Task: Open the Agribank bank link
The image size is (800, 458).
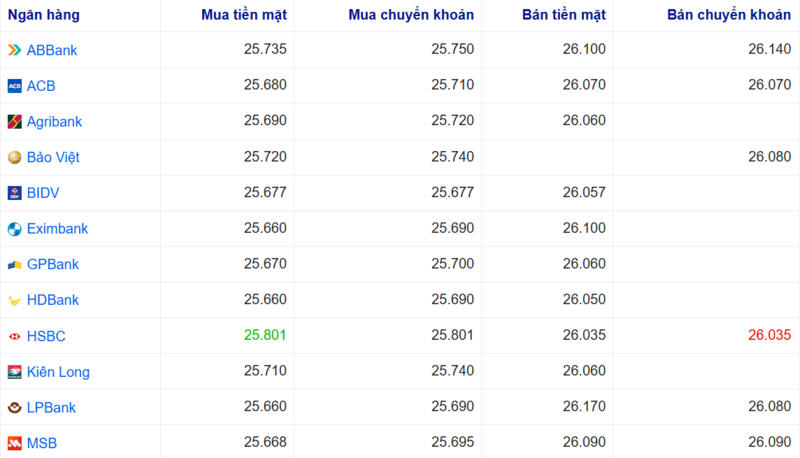Action: coord(54,122)
